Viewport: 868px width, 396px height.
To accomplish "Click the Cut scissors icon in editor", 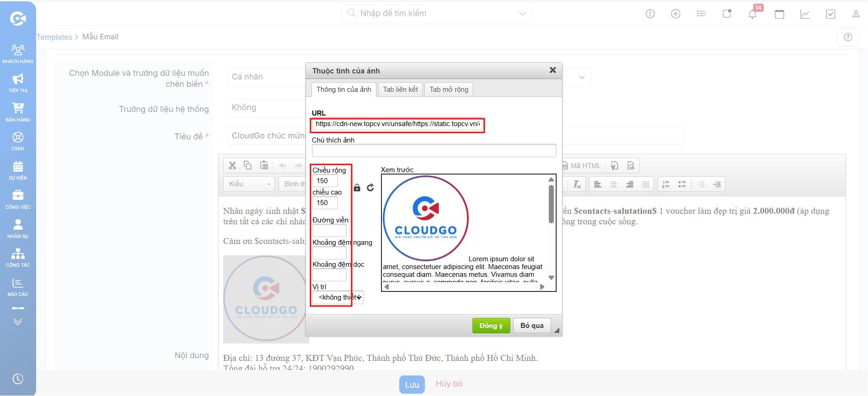I will click(x=232, y=165).
